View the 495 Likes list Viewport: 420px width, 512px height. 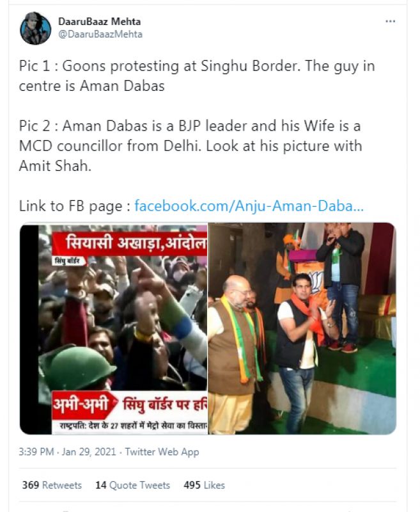coord(204,485)
